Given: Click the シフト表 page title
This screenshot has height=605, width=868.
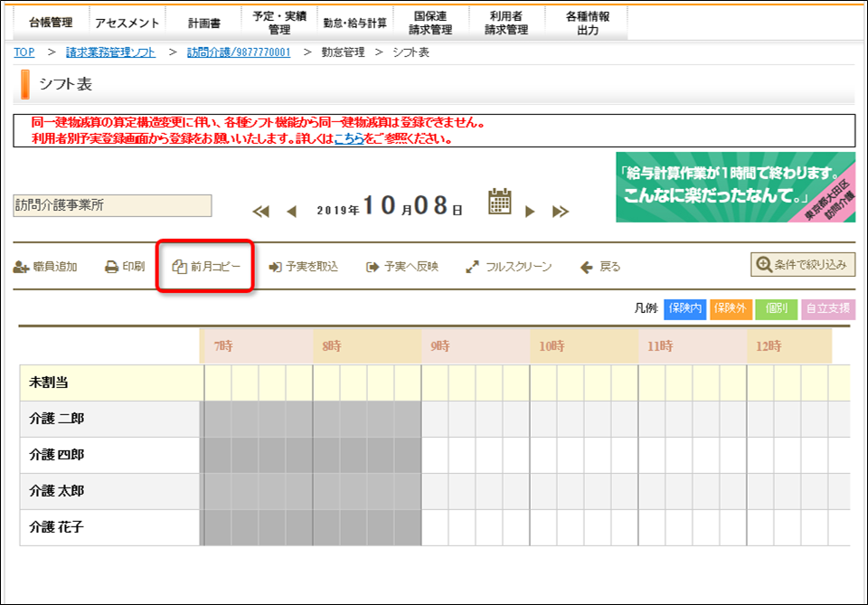Looking at the screenshot, I should point(65,84).
